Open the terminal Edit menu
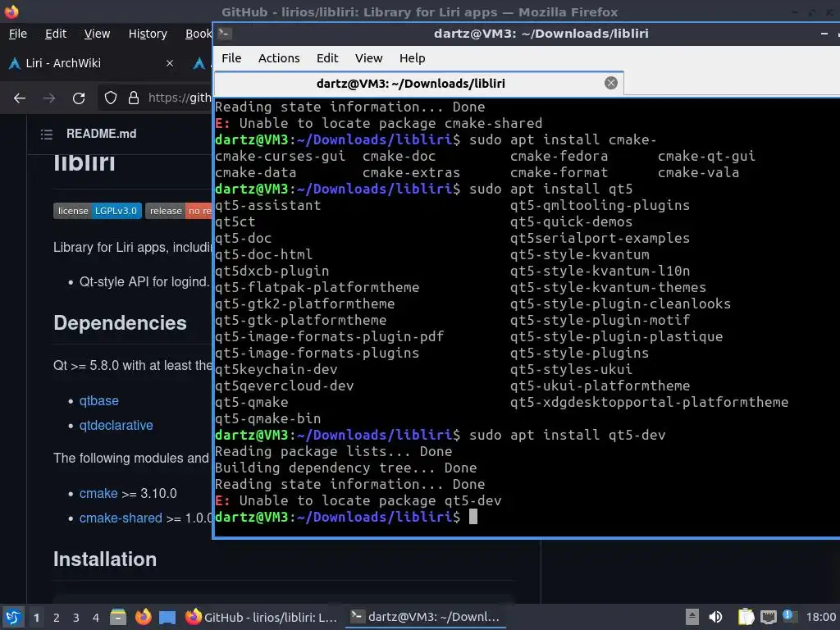This screenshot has height=630, width=840. click(x=327, y=58)
